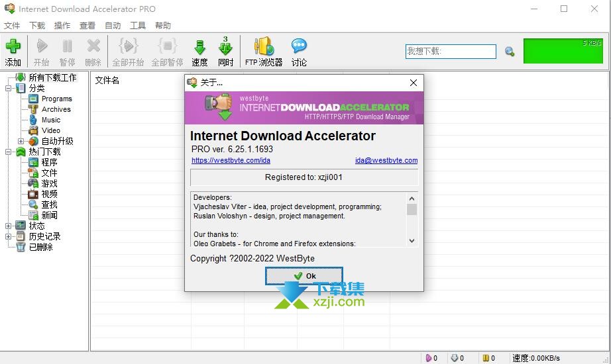611x364 pixels.
Task: Click the Start (开始) toolbar icon
Action: [x=42, y=46]
